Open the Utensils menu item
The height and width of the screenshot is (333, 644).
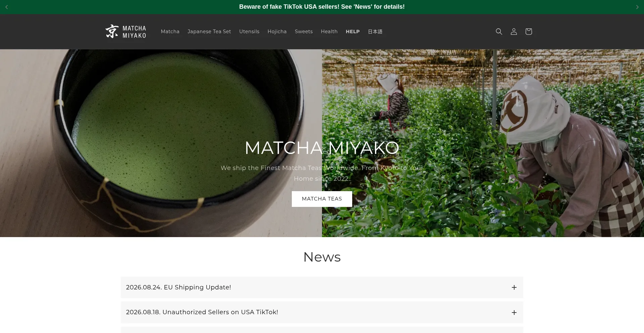249,32
